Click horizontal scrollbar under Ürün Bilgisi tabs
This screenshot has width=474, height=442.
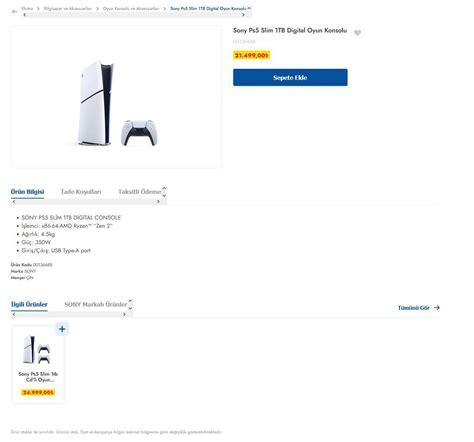coord(86,202)
